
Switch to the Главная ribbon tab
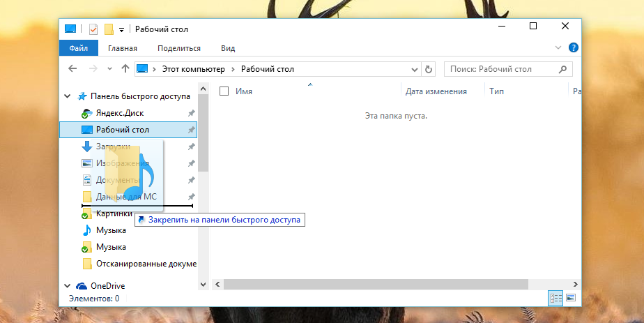[x=123, y=48]
